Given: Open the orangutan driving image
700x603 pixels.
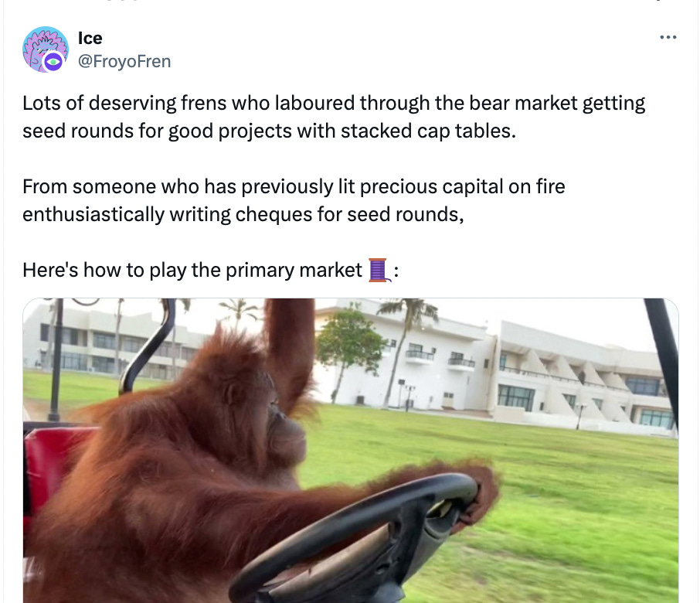Looking at the screenshot, I should pyautogui.click(x=351, y=450).
